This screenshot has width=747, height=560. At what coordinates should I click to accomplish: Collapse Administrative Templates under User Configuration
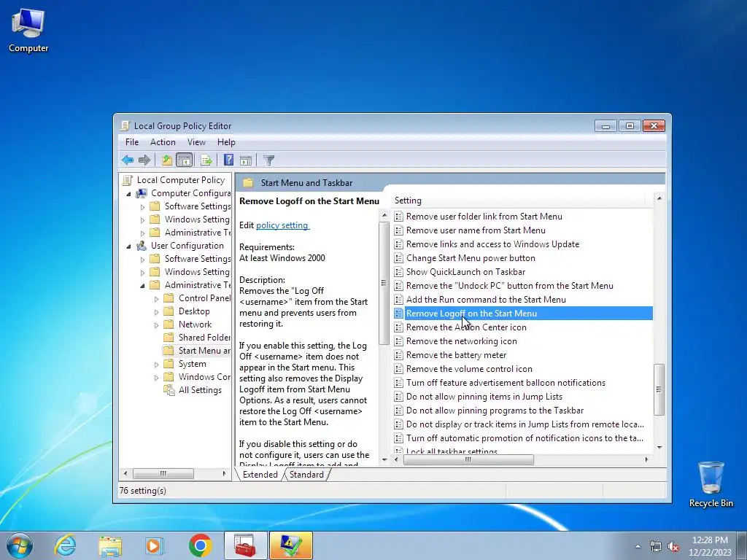[142, 285]
